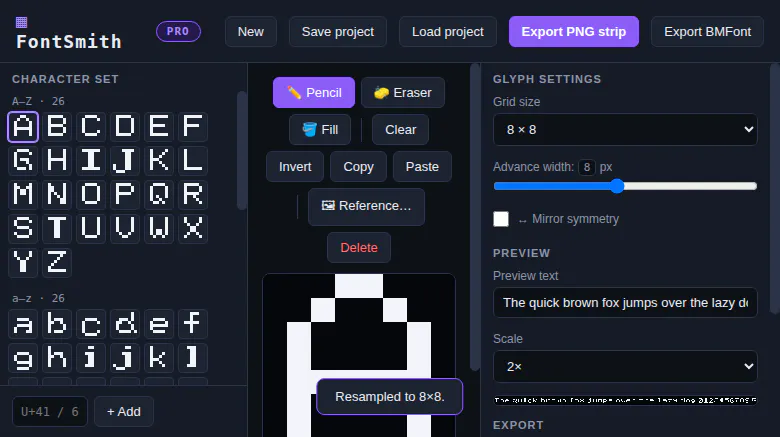Open the Grid size dropdown

[x=625, y=130]
